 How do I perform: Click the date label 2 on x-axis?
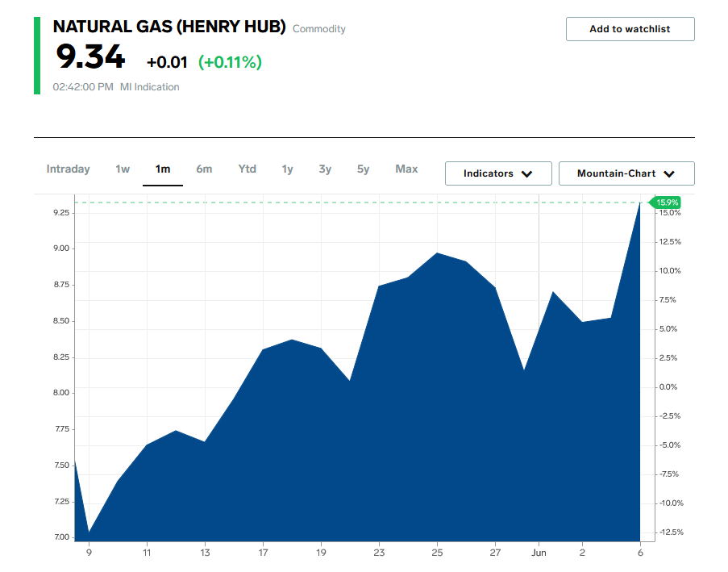coord(582,553)
